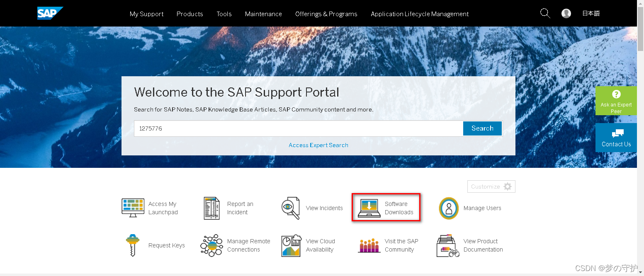The image size is (644, 276).
Task: Click the blue Search button
Action: (482, 128)
